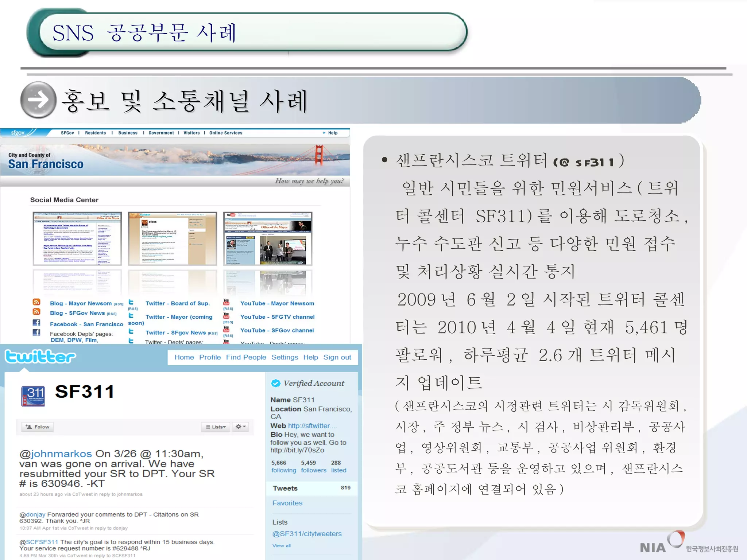Screen dimensions: 747x560
Task: Open the Tweets tab in sidebar
Action: (311, 488)
